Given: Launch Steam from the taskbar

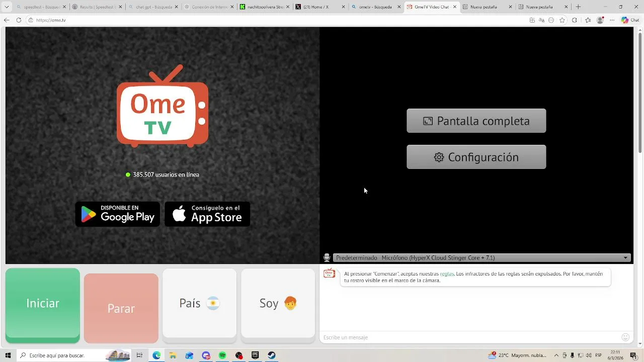Looking at the screenshot, I should point(272,355).
